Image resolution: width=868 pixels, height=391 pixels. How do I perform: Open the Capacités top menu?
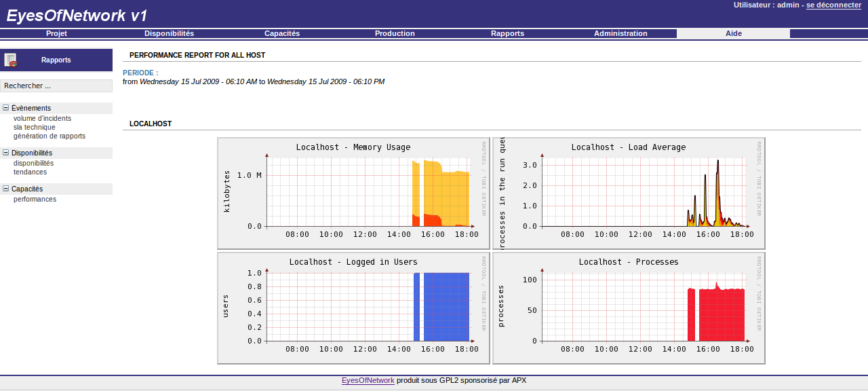281,33
